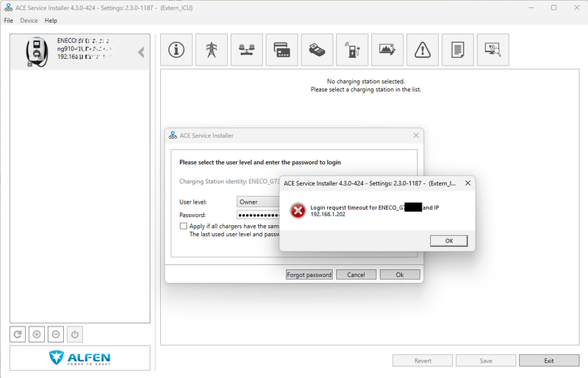Image resolution: width=588 pixels, height=378 pixels.
Task: Click the Save button
Action: 486,361
